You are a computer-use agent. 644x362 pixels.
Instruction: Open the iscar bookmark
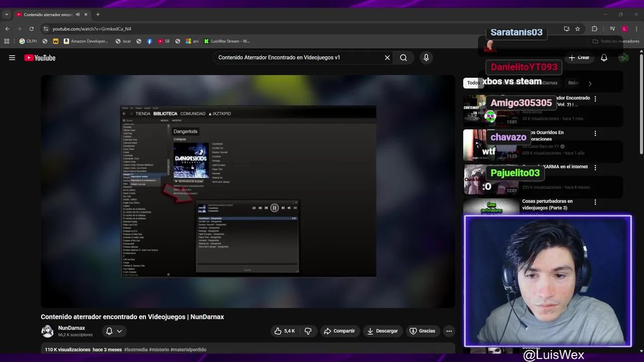pos(123,41)
